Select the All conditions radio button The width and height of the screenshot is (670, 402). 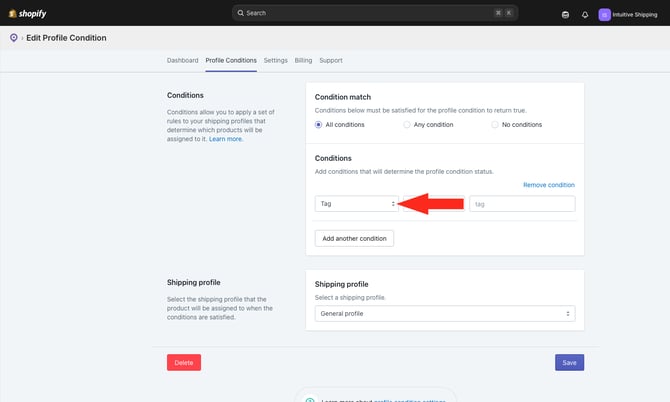click(318, 125)
